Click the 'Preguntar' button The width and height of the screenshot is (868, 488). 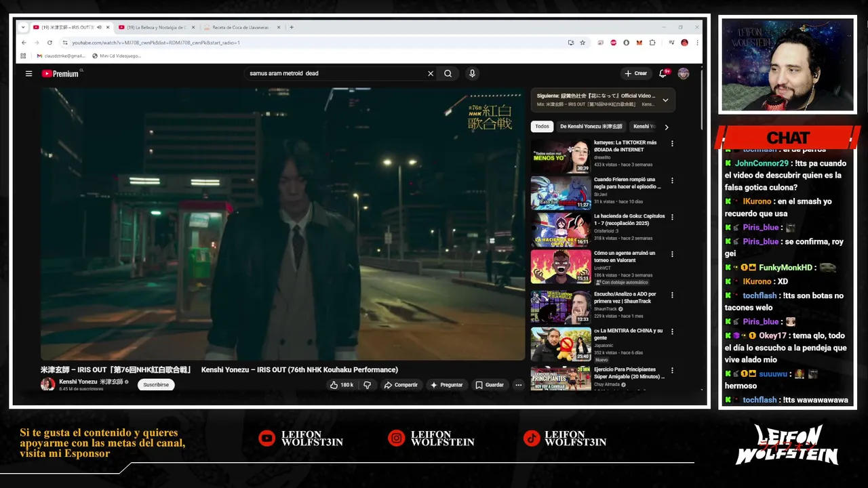click(446, 385)
